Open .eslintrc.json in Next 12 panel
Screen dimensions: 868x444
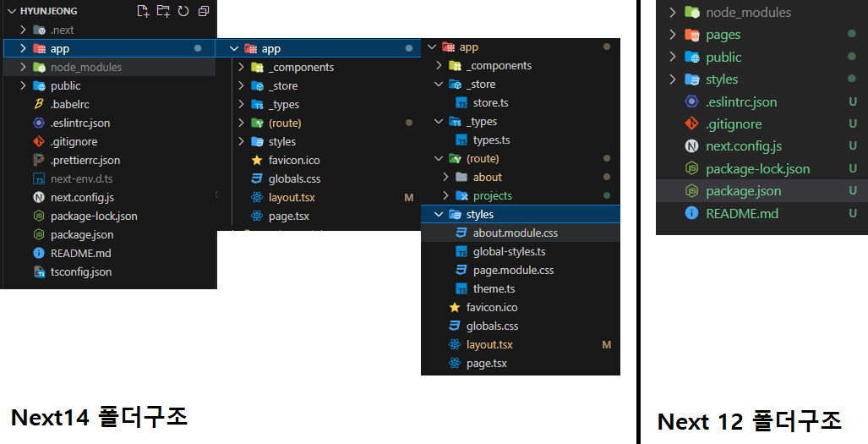741,101
